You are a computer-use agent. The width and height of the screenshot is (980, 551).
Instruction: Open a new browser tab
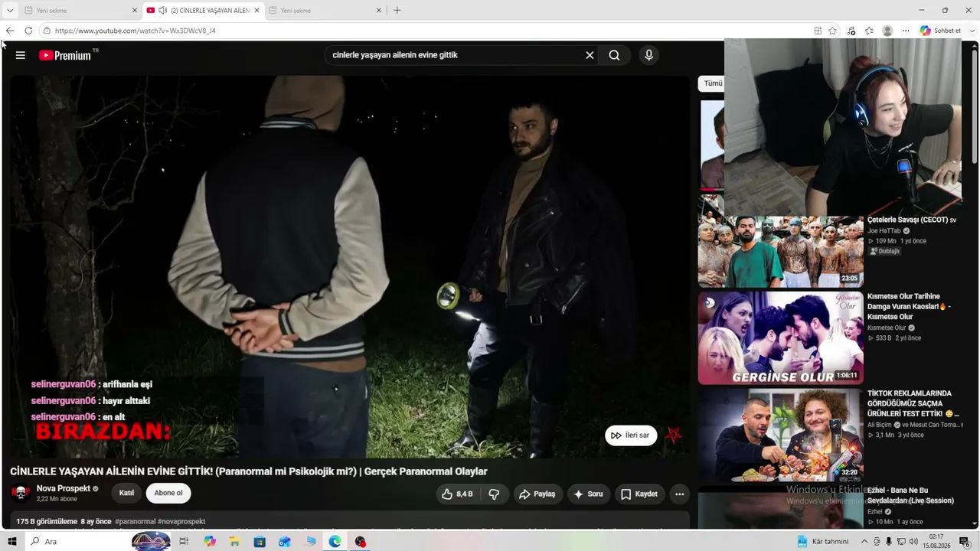click(x=397, y=11)
